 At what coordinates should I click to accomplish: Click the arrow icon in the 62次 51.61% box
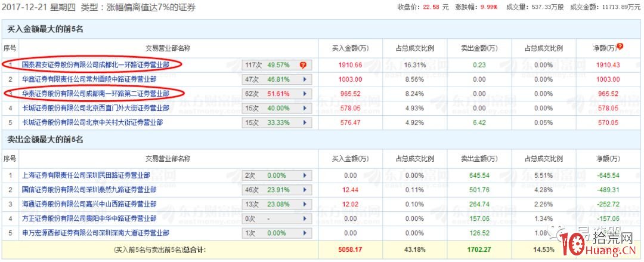[x=305, y=94]
